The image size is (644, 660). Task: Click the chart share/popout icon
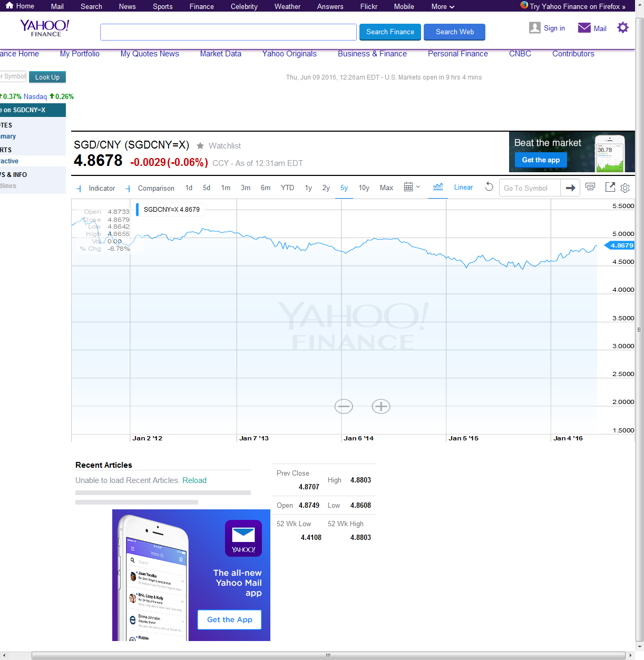[610, 187]
